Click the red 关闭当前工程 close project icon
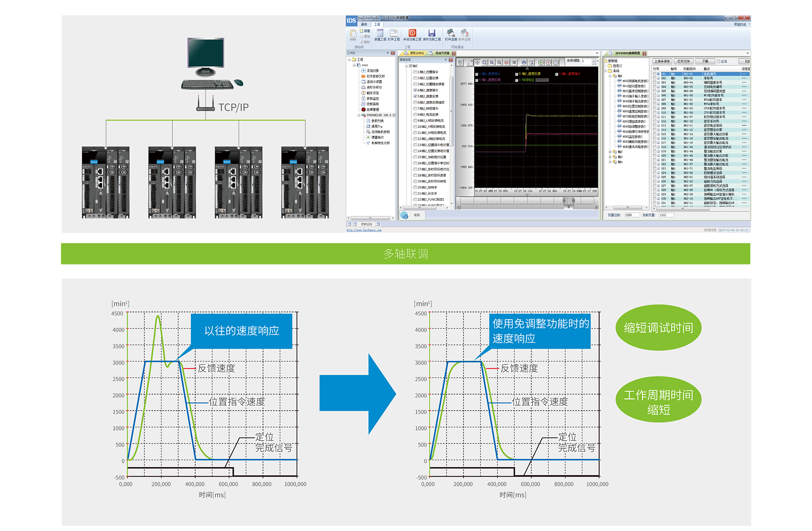This screenshot has height=531, width=812. [x=412, y=33]
